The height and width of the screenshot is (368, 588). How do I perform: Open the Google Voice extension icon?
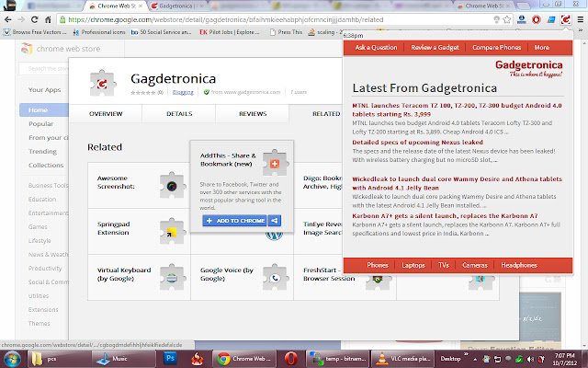tap(276, 277)
